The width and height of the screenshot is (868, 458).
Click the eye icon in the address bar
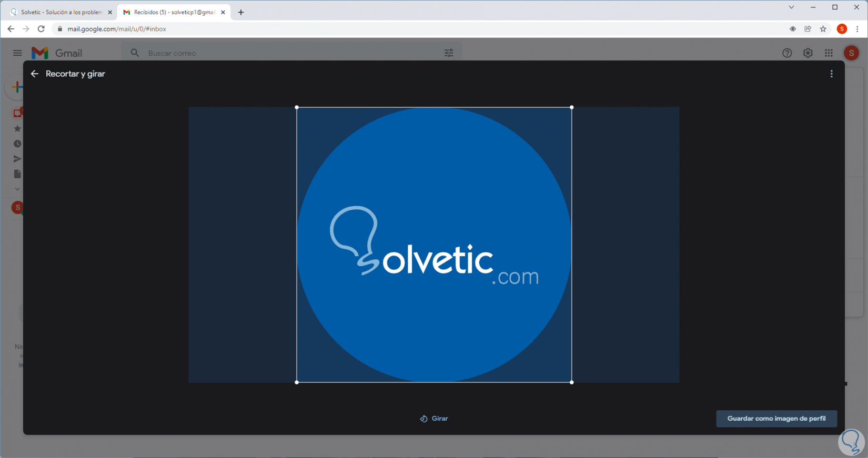coord(793,29)
